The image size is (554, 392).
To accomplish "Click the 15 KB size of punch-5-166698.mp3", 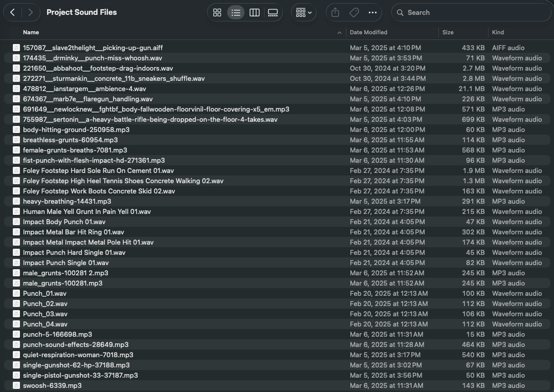I will 475,334.
